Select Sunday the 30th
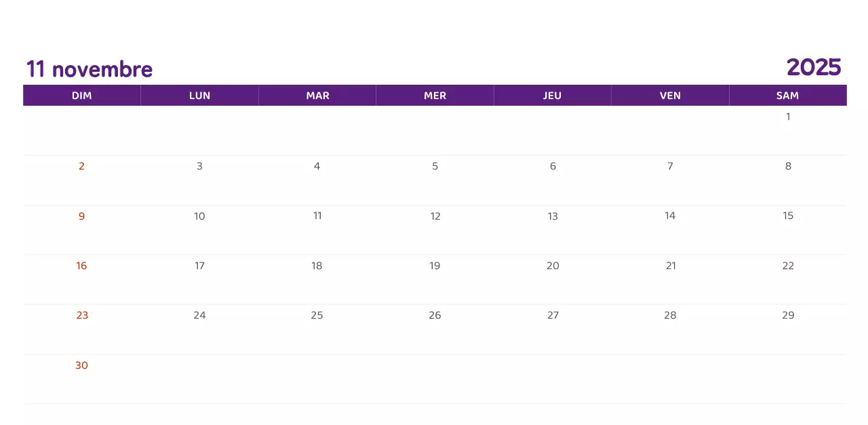 [x=81, y=365]
